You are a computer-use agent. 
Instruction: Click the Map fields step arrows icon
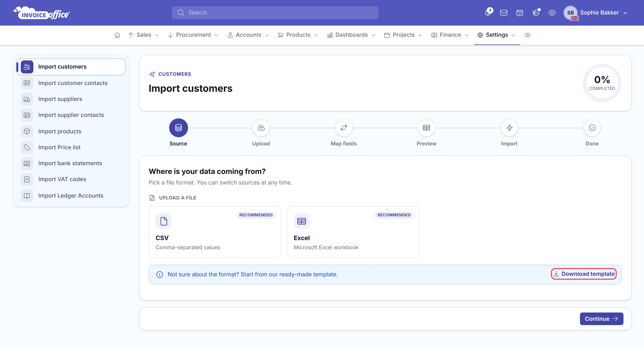point(344,128)
